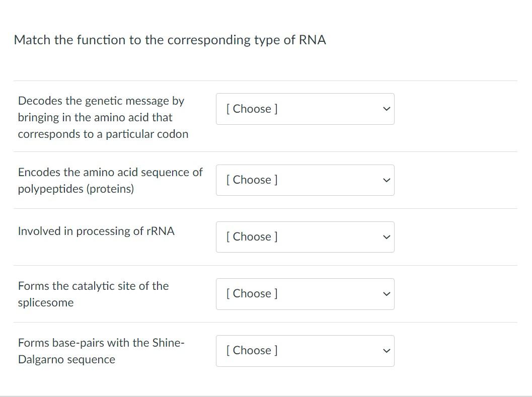
Task: Click the chevron arrow in the Shine-Dalgarno dropdown
Action: [x=386, y=351]
